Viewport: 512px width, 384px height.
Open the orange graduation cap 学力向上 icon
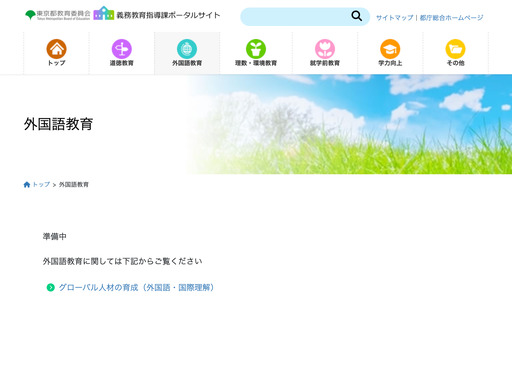(x=390, y=49)
